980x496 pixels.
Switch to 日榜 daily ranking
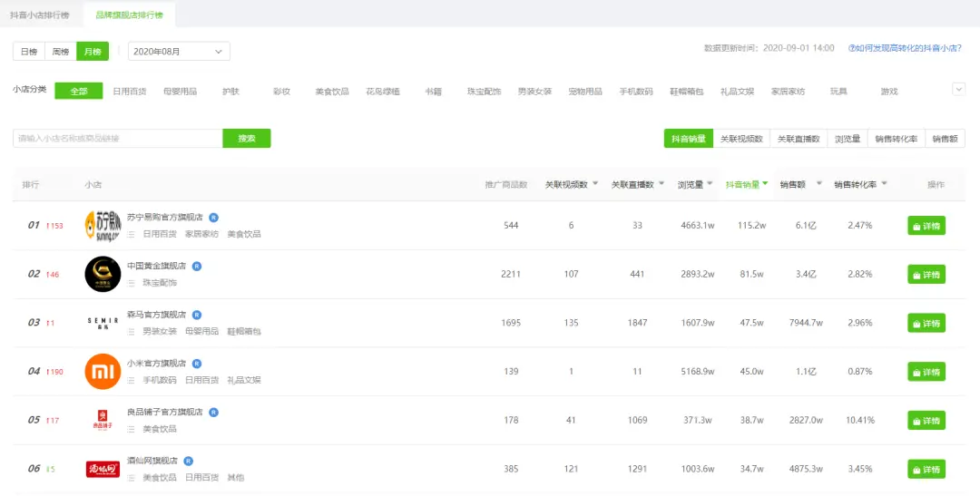pos(29,51)
